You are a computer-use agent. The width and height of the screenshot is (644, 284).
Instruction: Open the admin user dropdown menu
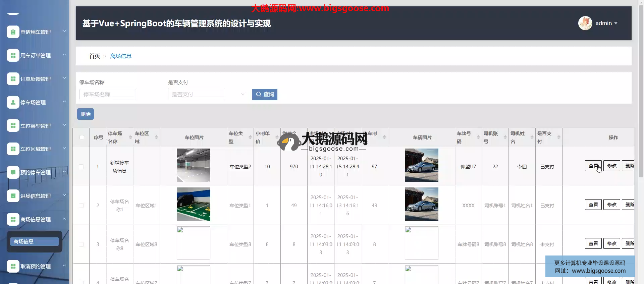pos(606,23)
